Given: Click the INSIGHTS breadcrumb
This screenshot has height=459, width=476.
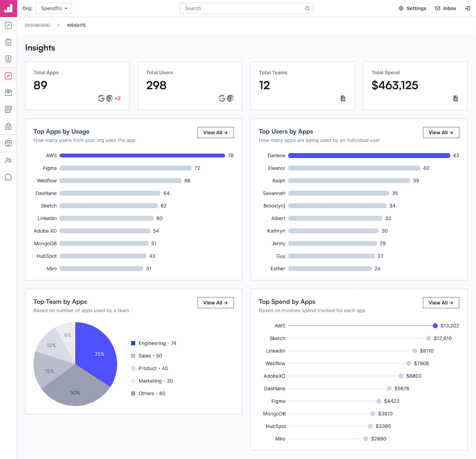Looking at the screenshot, I should (76, 25).
